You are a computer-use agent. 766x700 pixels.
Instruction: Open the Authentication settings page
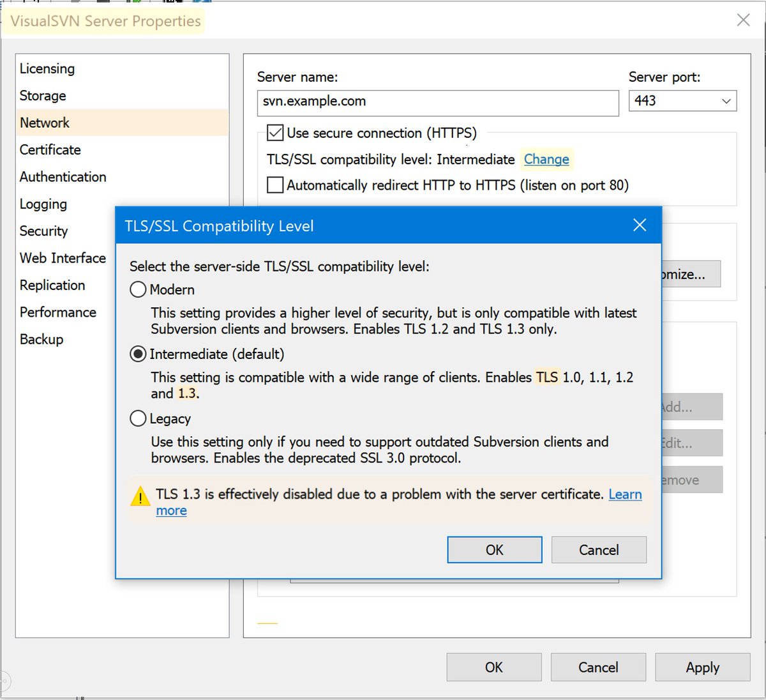tap(121, 177)
